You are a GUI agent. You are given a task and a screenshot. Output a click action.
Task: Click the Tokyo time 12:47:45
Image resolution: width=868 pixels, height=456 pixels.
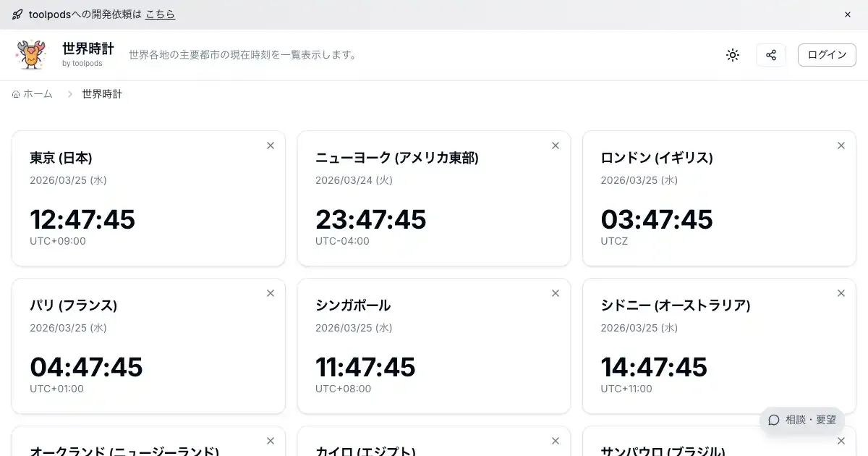[x=82, y=219]
